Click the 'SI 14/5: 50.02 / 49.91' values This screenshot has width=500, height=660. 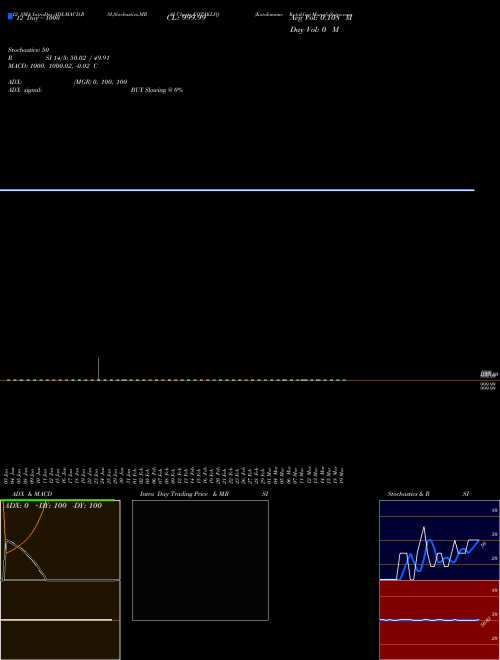(x=77, y=58)
